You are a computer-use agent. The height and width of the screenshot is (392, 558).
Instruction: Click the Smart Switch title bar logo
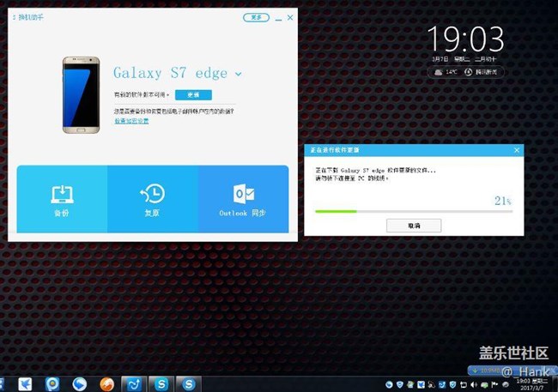[x=13, y=17]
